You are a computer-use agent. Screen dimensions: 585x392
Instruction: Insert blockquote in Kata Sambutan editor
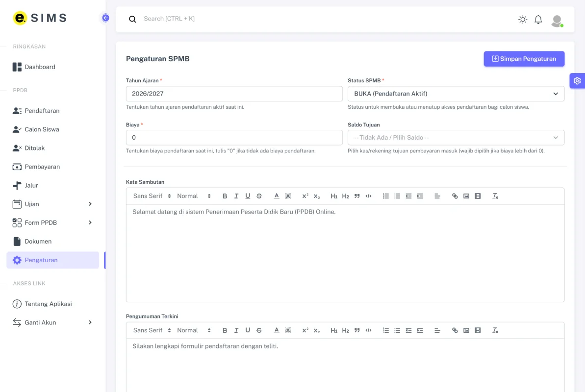pyautogui.click(x=357, y=196)
